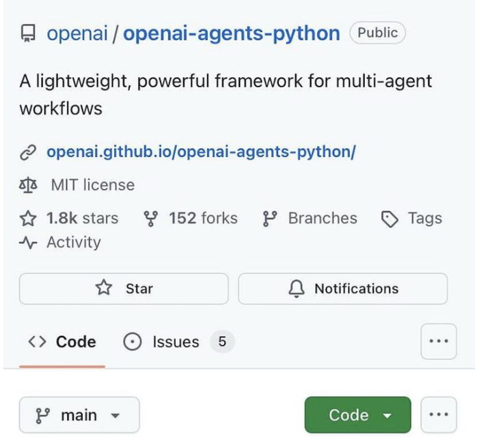Click the MIT license scale icon
Image resolution: width=477 pixels, height=448 pixels.
[28, 185]
